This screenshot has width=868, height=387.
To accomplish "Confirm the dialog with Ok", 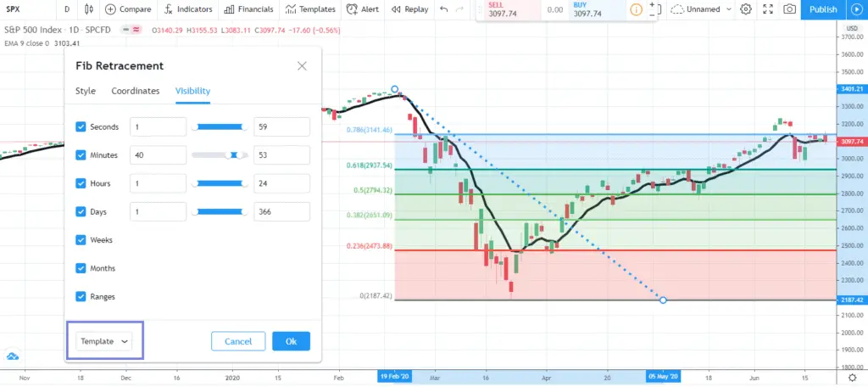I will (292, 341).
